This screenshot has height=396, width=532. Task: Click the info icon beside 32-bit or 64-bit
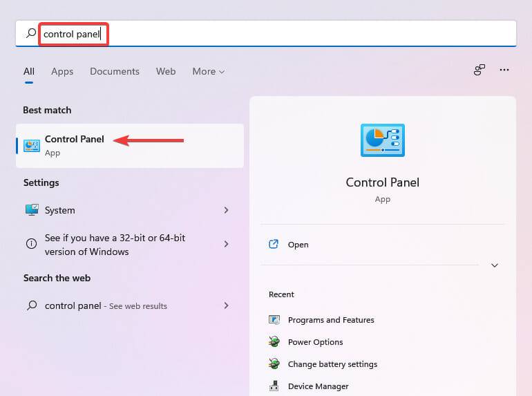pyautogui.click(x=32, y=244)
